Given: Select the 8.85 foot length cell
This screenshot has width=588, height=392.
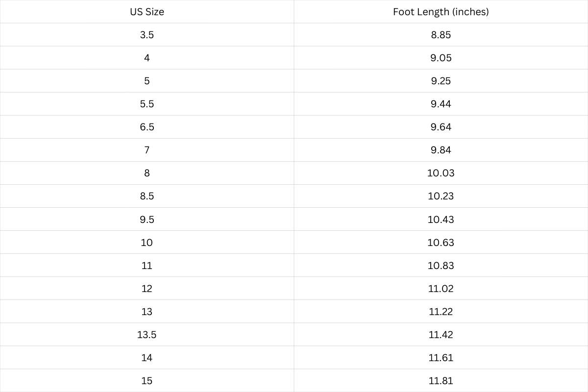Looking at the screenshot, I should 441,35.
